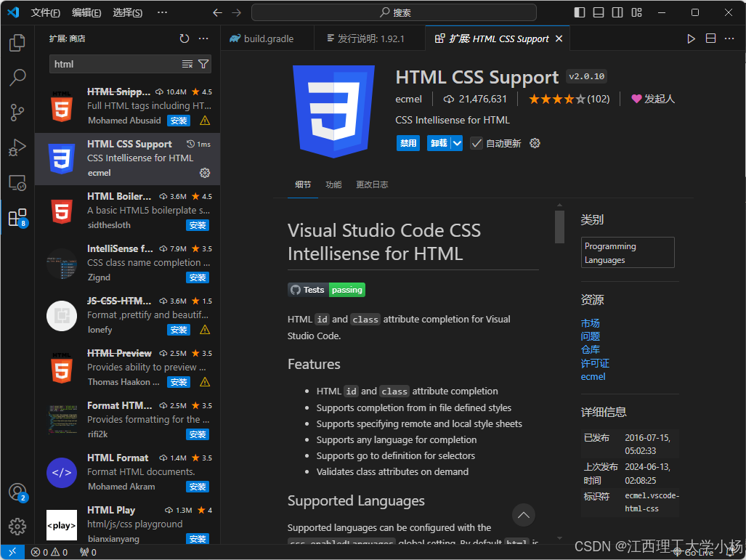The height and width of the screenshot is (560, 746).
Task: Select the Features tab of extension page
Action: [x=333, y=184]
